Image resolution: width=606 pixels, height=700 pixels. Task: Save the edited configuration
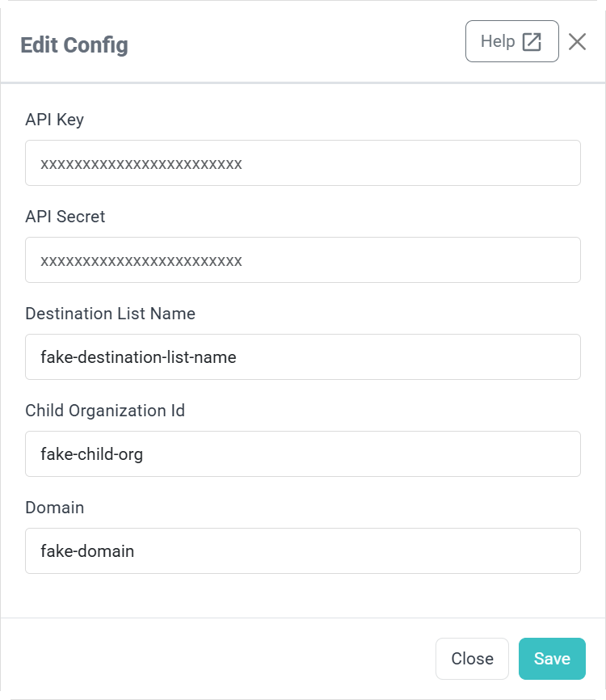tap(552, 658)
